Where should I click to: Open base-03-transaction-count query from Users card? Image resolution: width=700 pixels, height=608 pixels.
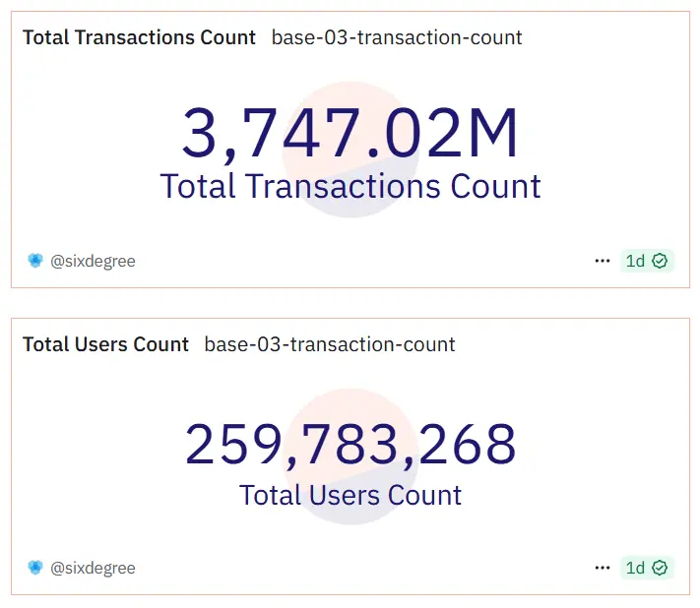click(330, 344)
